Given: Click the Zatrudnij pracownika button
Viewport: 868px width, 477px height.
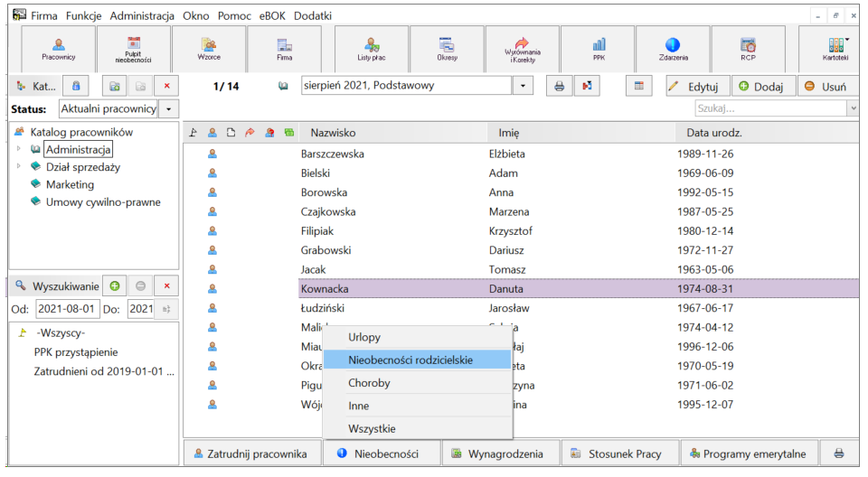Looking at the screenshot, I should click(252, 454).
